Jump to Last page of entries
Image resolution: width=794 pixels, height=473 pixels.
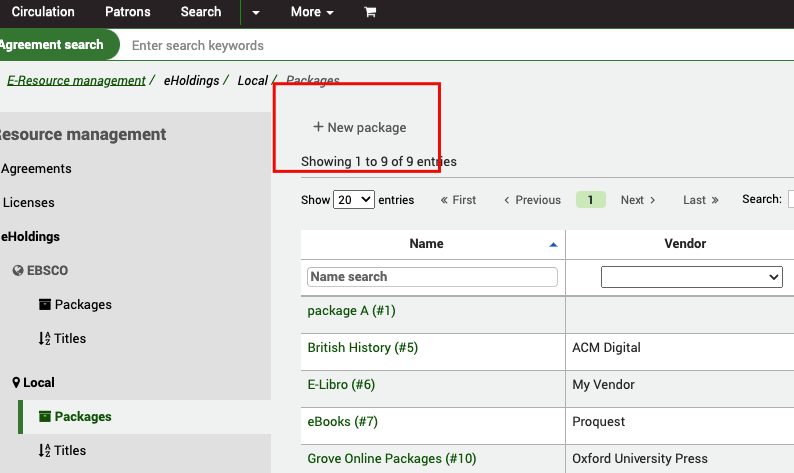pos(700,200)
